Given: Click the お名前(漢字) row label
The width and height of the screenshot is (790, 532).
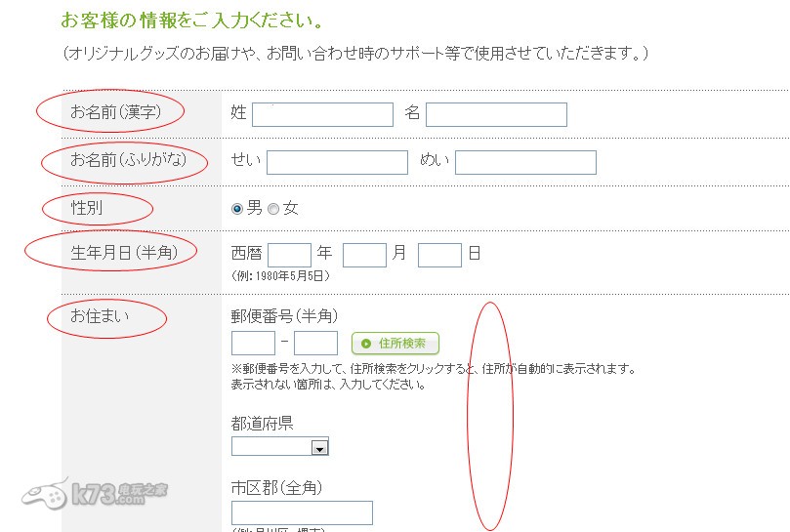Looking at the screenshot, I should [x=114, y=112].
